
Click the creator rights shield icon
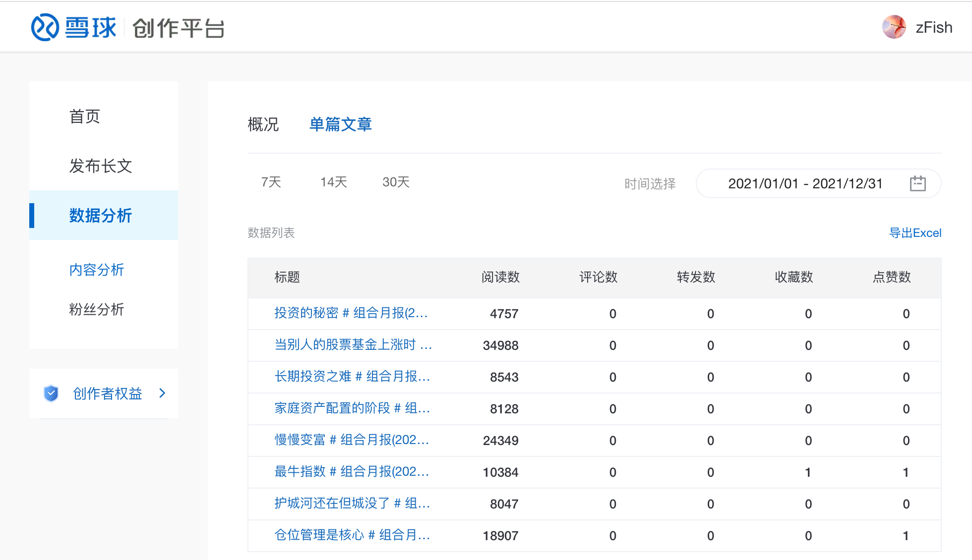tap(51, 393)
